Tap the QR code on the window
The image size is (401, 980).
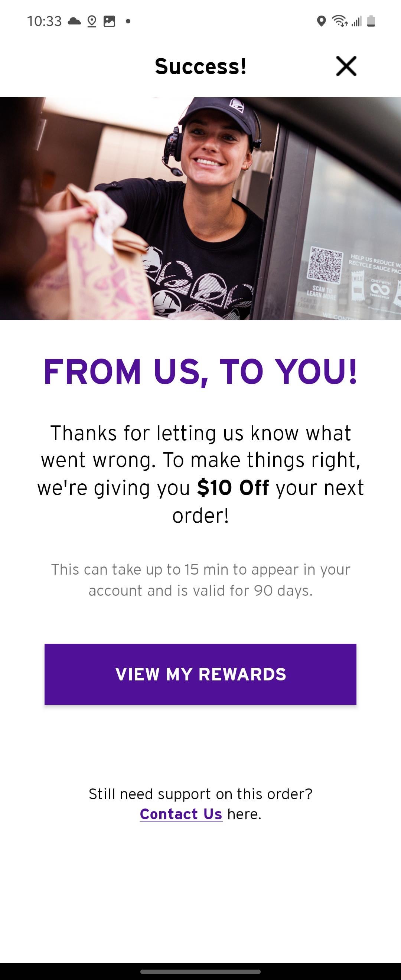pos(325,264)
